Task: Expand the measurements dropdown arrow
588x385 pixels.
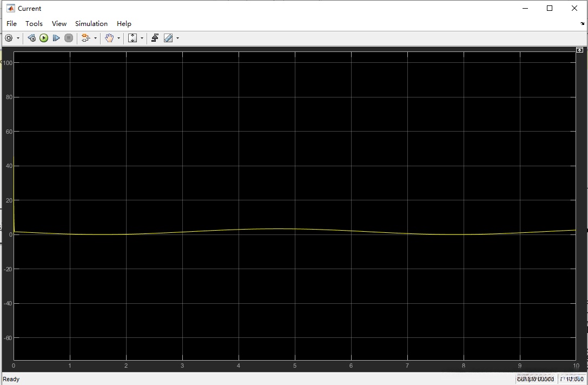Action: pyautogui.click(x=178, y=38)
